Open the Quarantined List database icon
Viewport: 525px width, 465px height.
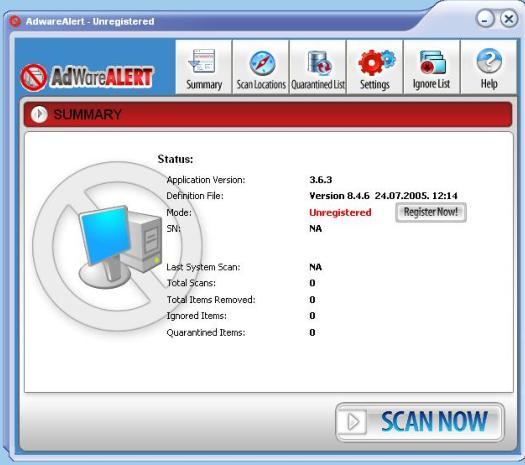pos(319,63)
